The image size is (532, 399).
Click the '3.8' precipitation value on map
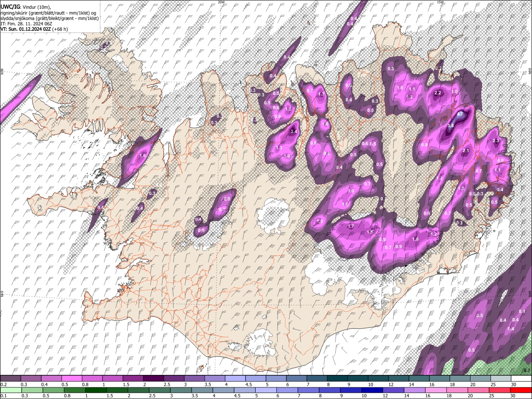coord(451,126)
